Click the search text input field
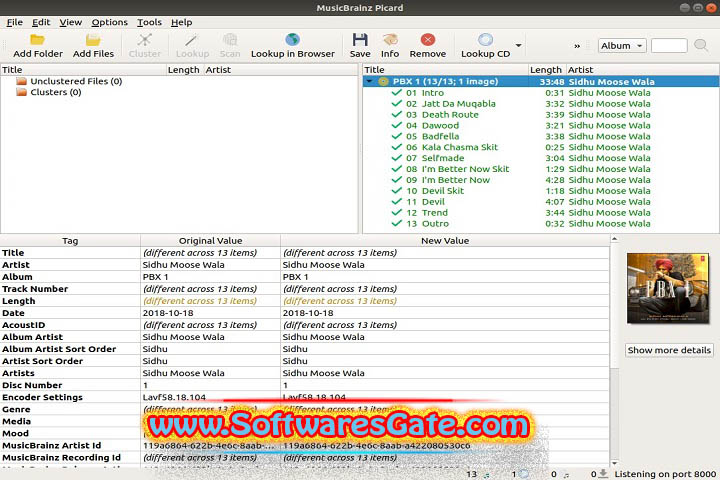 [x=669, y=45]
